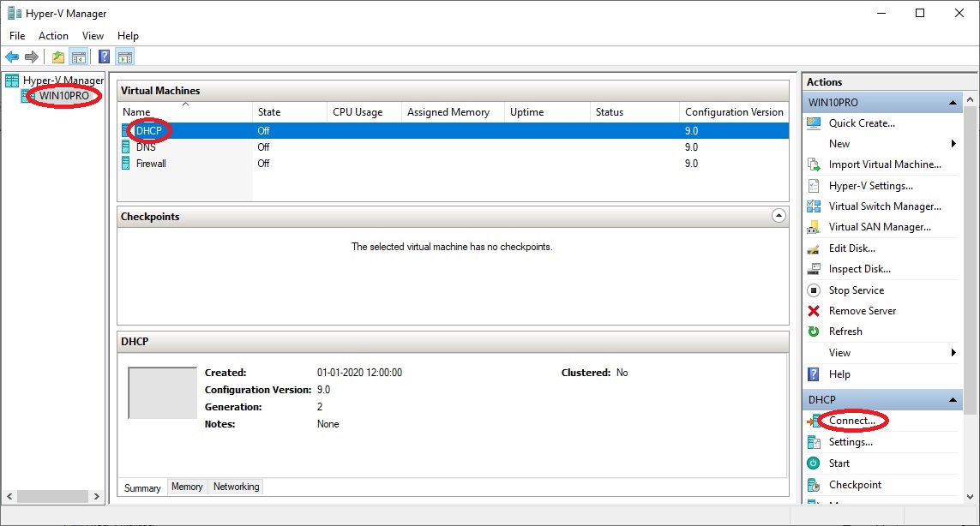Click left pane scroll left arrow

pyautogui.click(x=9, y=497)
